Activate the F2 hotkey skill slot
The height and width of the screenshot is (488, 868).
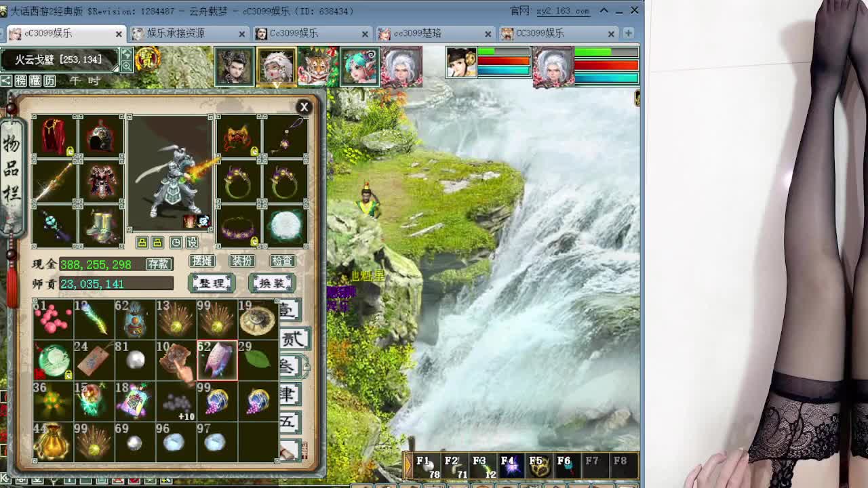[x=455, y=466]
